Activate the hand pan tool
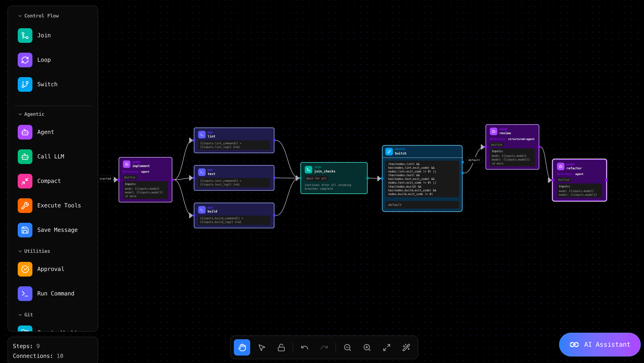Screen dimensions: 644x363 (x=242, y=348)
